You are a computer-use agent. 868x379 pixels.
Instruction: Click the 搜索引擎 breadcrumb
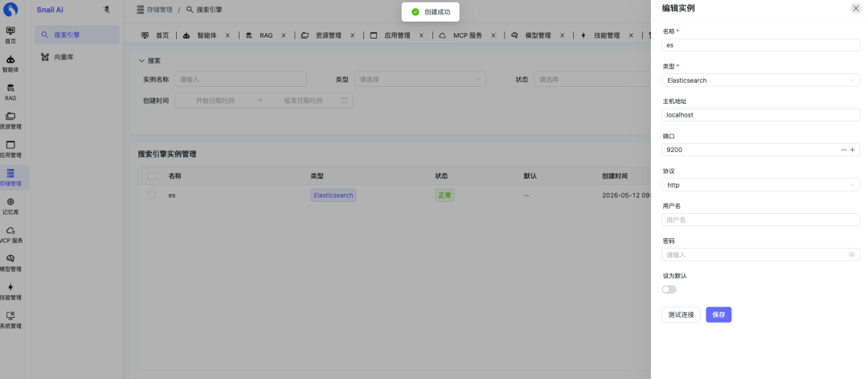pos(204,10)
